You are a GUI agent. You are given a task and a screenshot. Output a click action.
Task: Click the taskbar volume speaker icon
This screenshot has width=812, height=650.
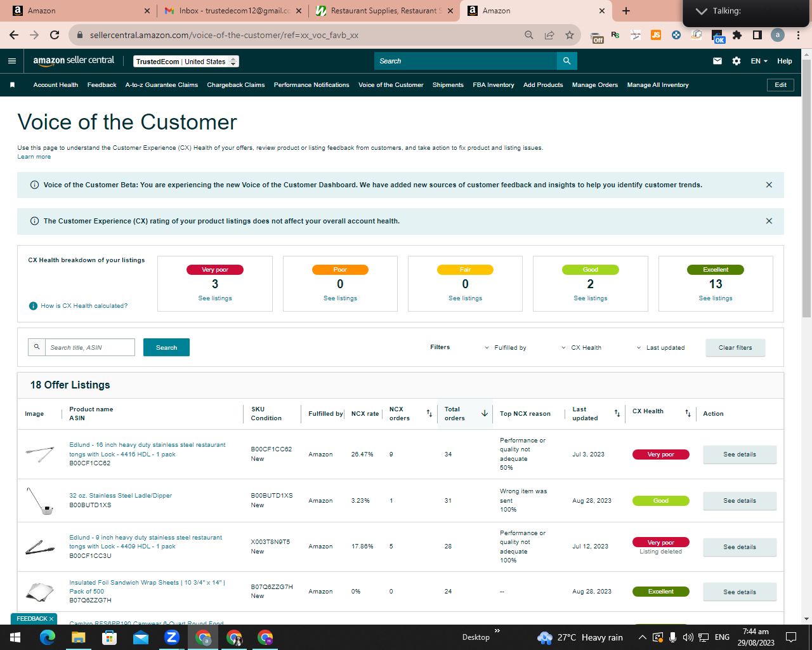point(688,637)
